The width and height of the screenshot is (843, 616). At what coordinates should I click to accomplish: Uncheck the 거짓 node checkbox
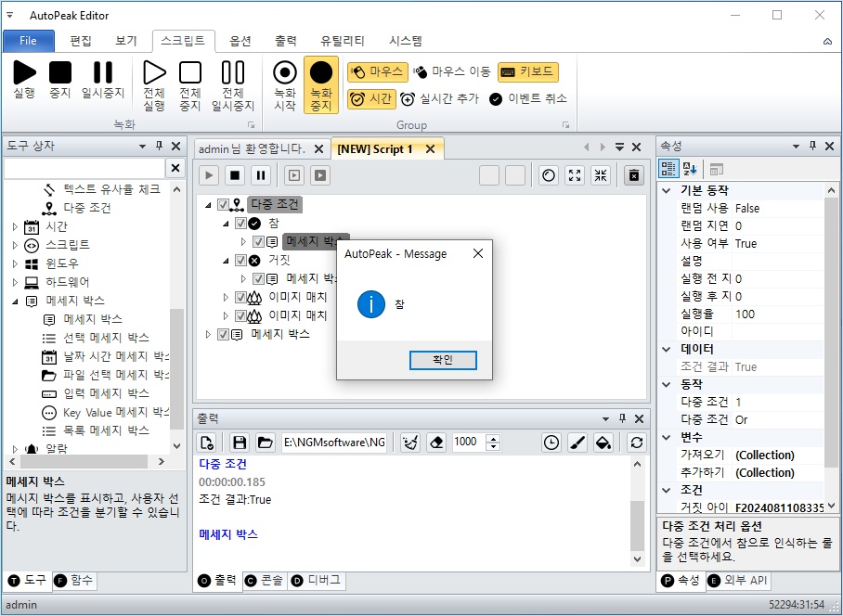(240, 261)
